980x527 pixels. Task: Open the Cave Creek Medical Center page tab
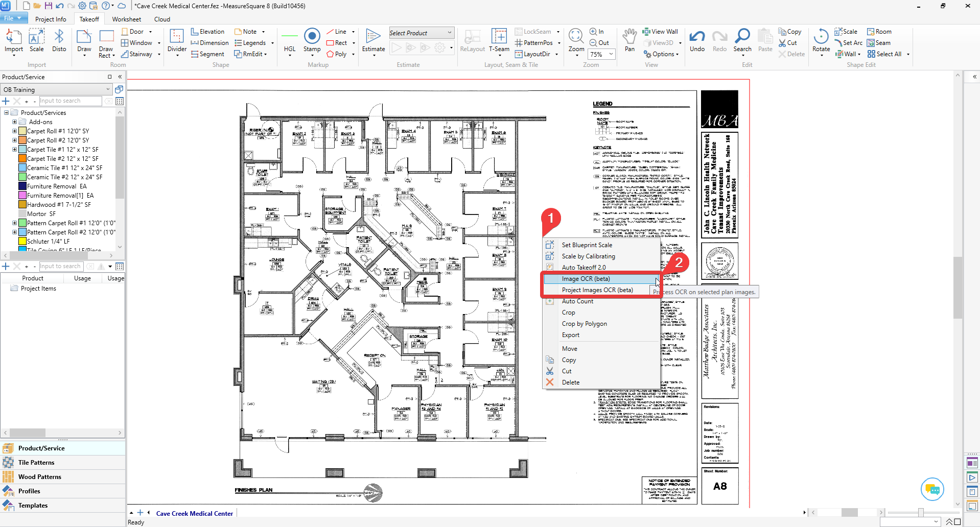click(194, 514)
